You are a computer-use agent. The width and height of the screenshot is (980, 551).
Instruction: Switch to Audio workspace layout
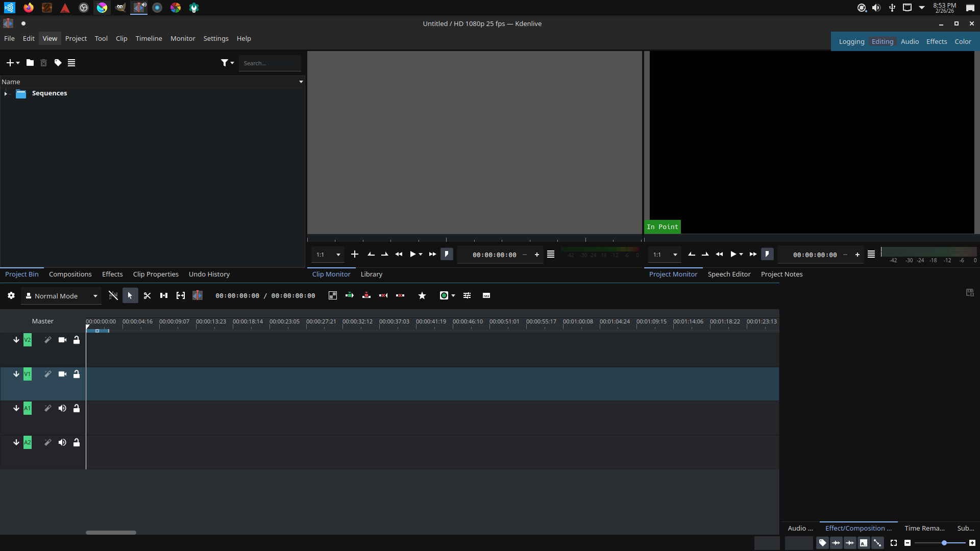(910, 42)
